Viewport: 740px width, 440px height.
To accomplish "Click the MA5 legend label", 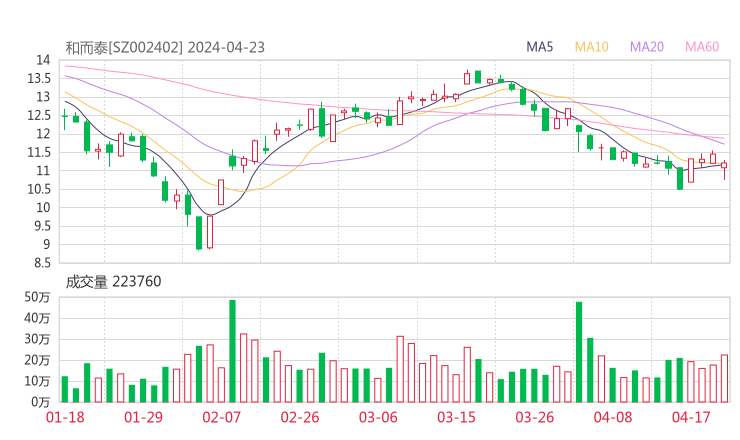I will pos(539,47).
